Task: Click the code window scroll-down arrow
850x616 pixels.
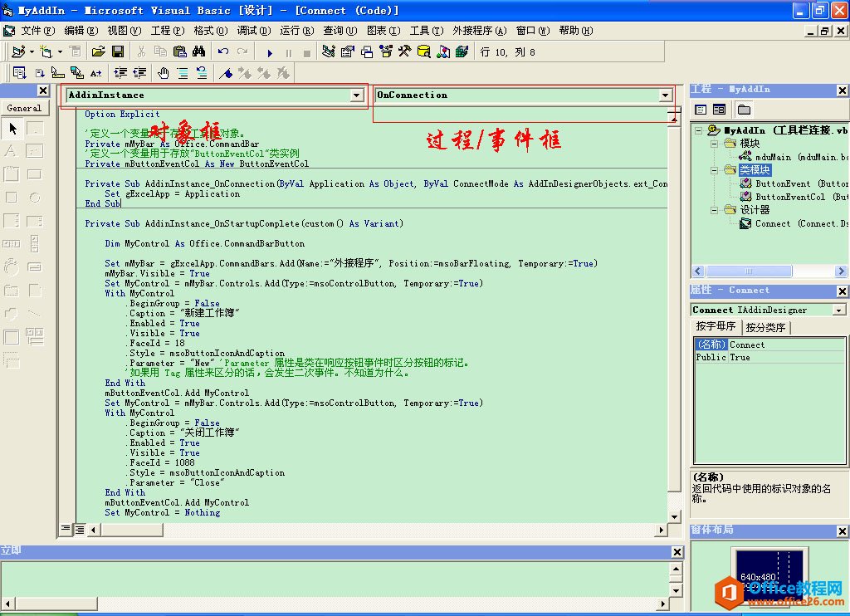Action: pos(675,516)
